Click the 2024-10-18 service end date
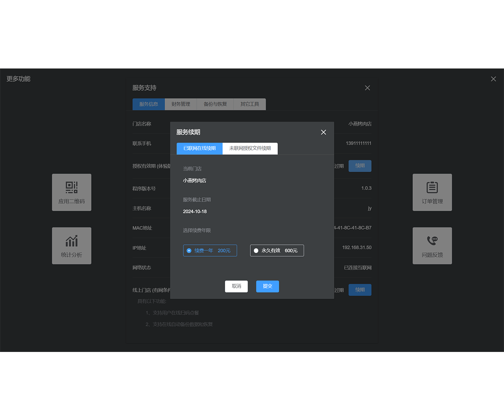This screenshot has width=504, height=420. [x=195, y=212]
